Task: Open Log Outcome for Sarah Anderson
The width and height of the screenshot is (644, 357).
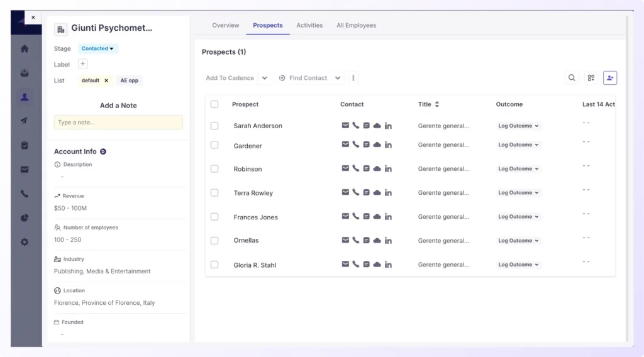Action: click(x=518, y=126)
